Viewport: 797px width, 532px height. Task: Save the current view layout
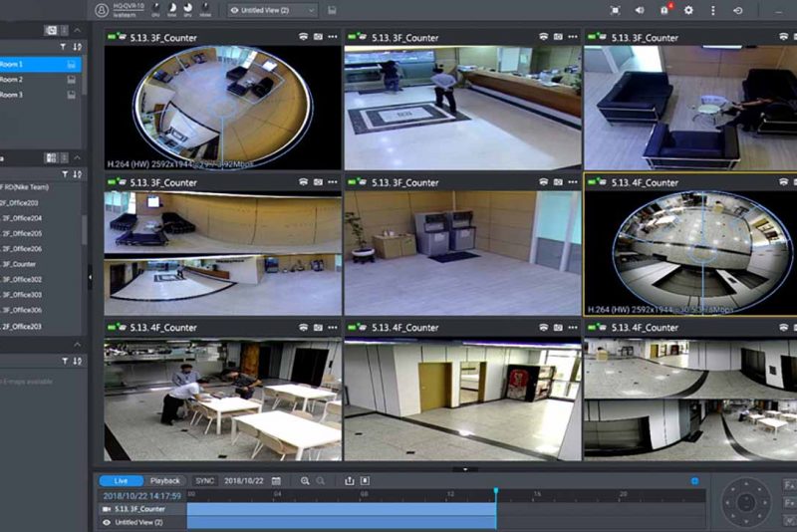tap(332, 10)
